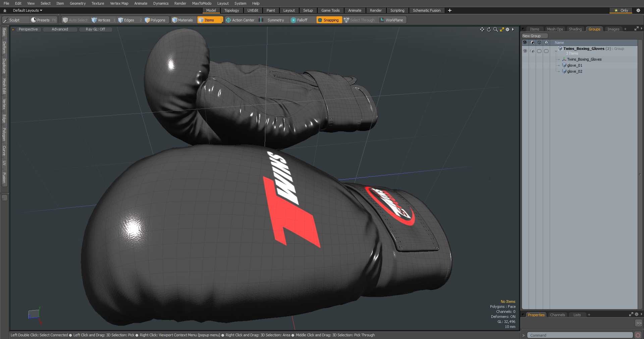Open the Vertex Map menu
The image size is (644, 339).
pyautogui.click(x=119, y=3)
